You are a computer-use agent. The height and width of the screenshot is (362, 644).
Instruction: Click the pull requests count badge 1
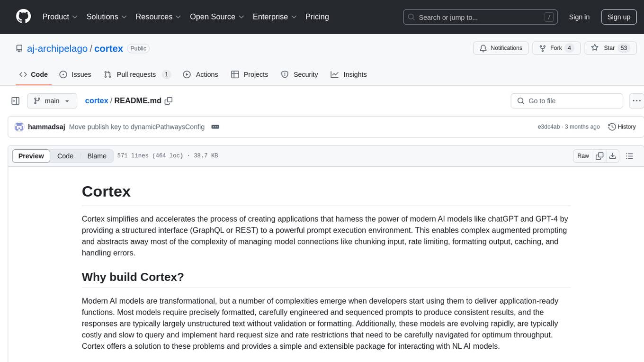point(166,74)
